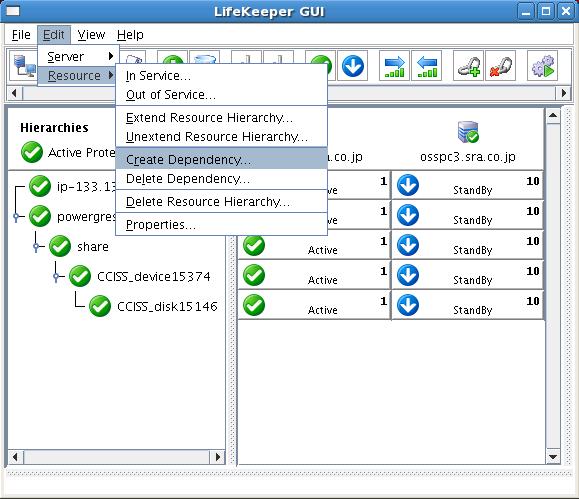
Task: Open the File menu
Action: [21, 35]
